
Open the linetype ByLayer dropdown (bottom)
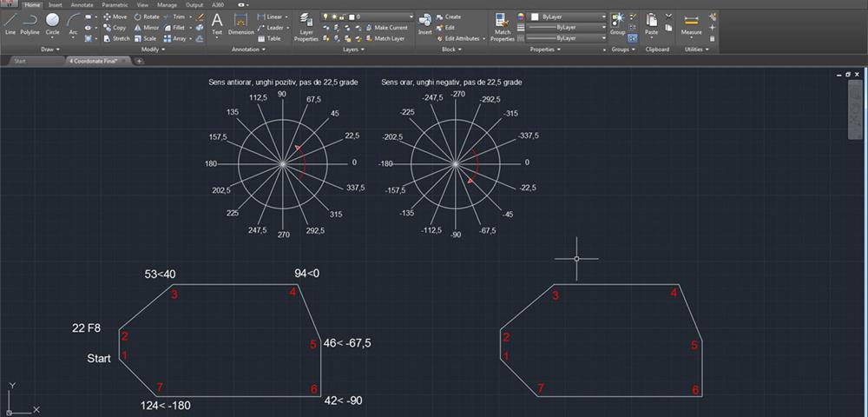567,38
